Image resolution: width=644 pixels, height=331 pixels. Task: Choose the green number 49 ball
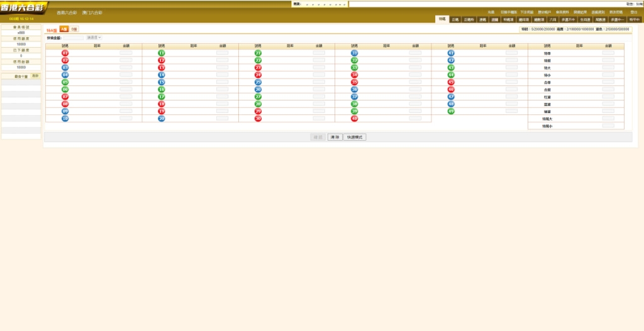tap(450, 111)
